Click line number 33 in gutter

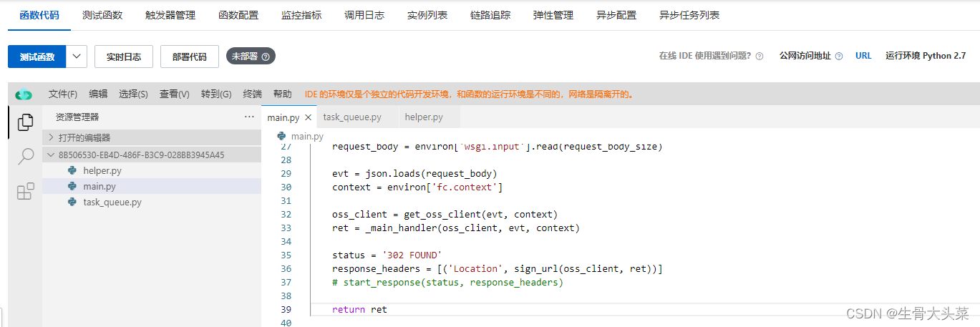(x=286, y=228)
